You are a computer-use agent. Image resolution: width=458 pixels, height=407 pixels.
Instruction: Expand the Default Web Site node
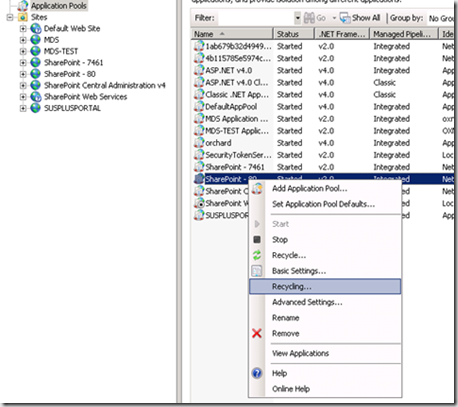pos(23,29)
